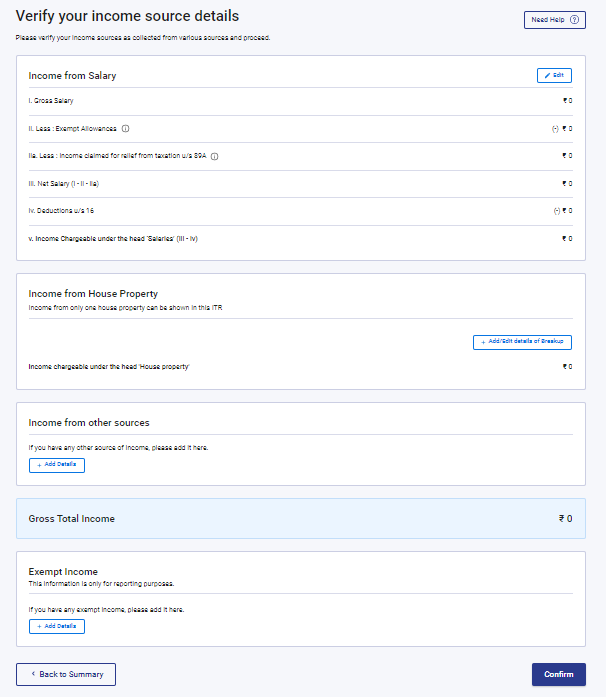The height and width of the screenshot is (697, 606).
Task: Go back using Back to Summary
Action: (66, 674)
